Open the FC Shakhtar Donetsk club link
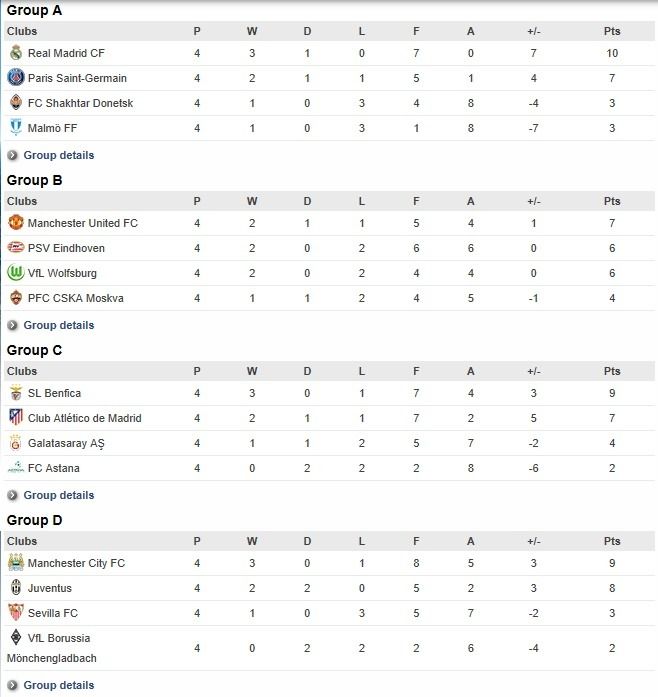The width and height of the screenshot is (658, 697). click(80, 103)
